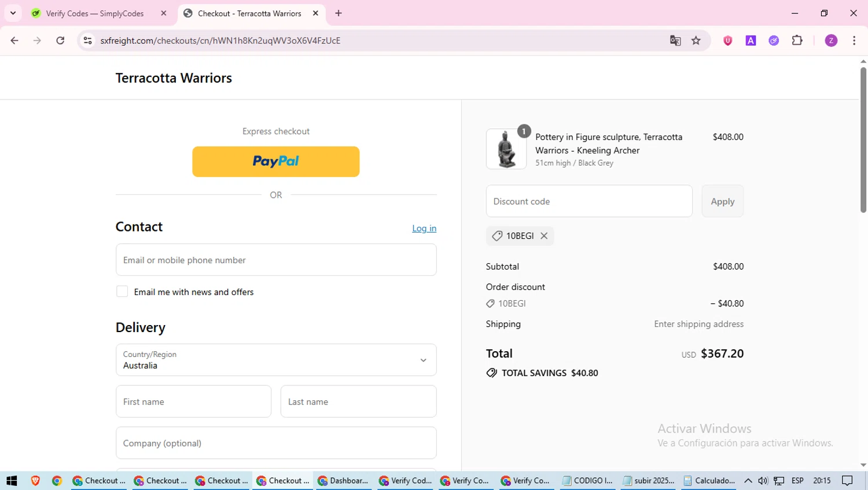Open the Extensions puzzle-piece menu
The width and height of the screenshot is (868, 490).
tap(797, 40)
